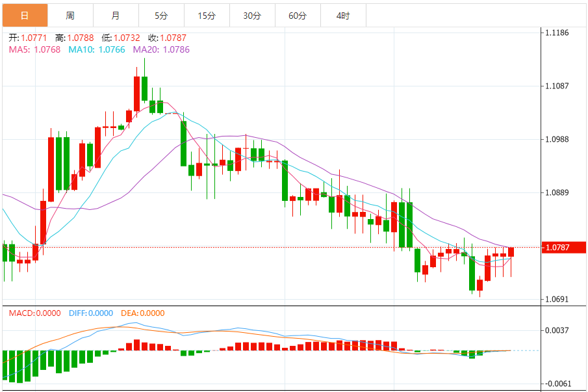Screen dimensions: 588x392
Task: Switch to the 周 weekly tab
Action: 71,16
